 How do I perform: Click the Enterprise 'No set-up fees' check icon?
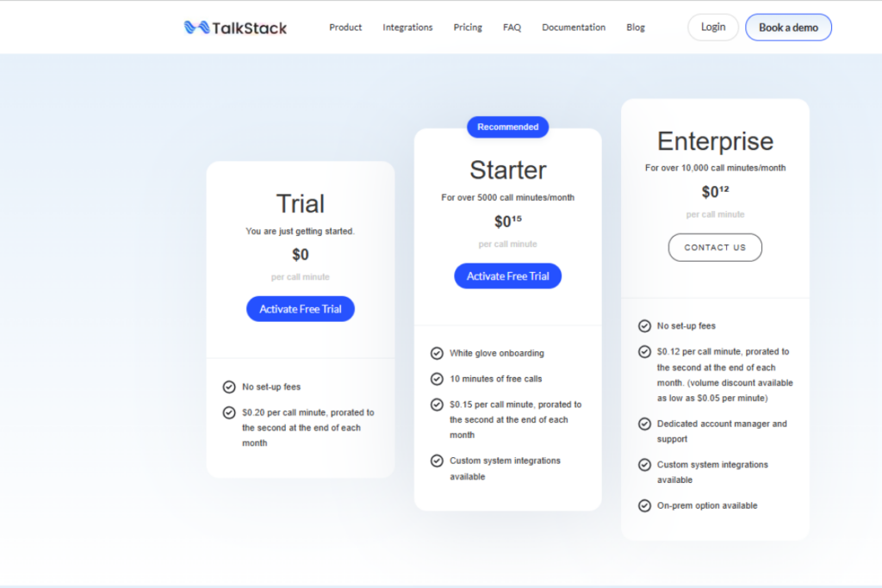tap(644, 326)
